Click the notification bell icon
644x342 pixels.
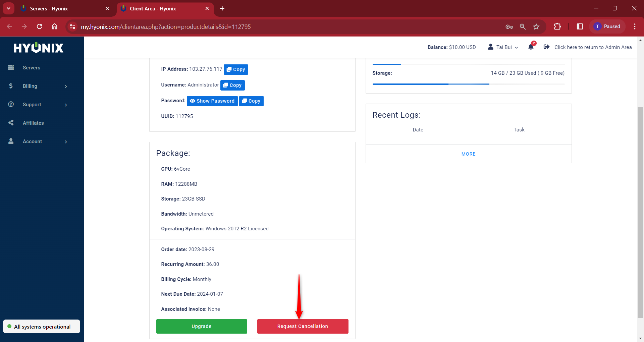tap(531, 47)
